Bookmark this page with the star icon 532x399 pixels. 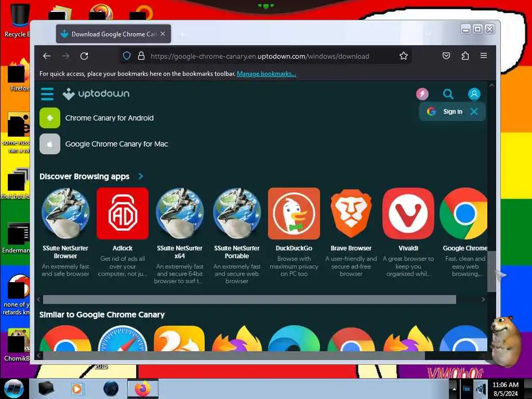pyautogui.click(x=403, y=56)
